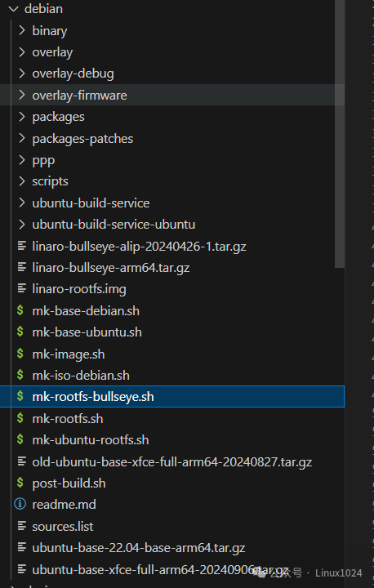The width and height of the screenshot is (374, 588).
Task: Open mk-rootfs.sh file name
Action: point(68,418)
